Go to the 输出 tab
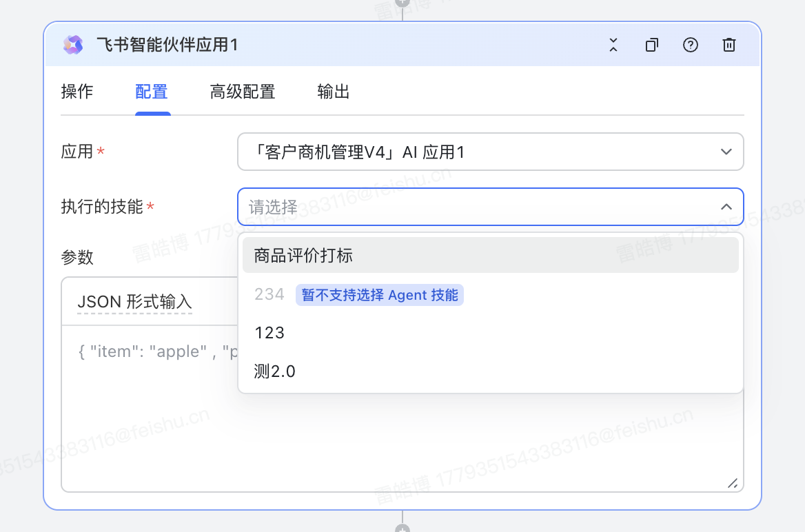The image size is (805, 532). [334, 92]
